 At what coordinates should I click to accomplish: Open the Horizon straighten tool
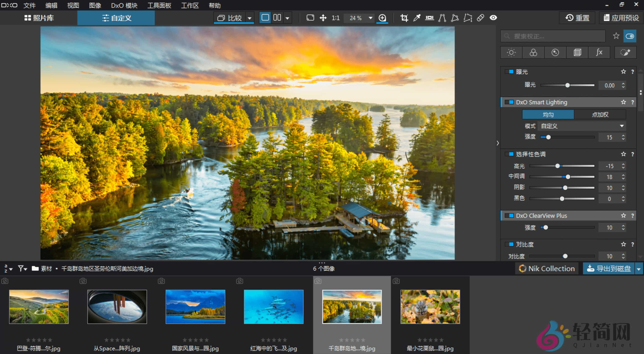[429, 18]
